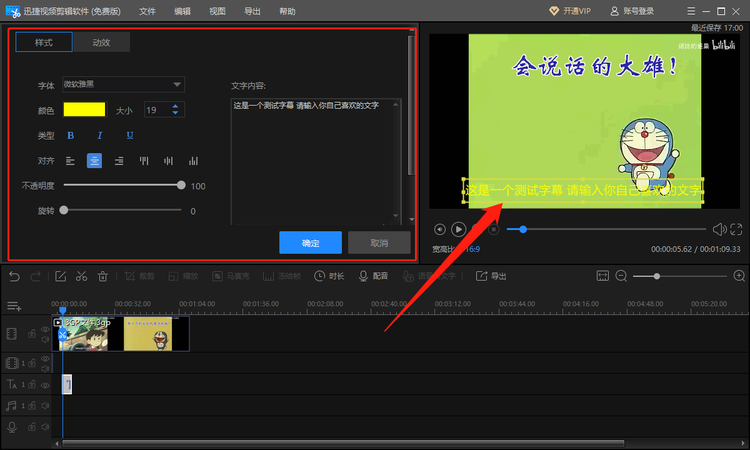The width and height of the screenshot is (750, 450).
Task: Change the 16:9 aspect ratio
Action: coord(473,249)
